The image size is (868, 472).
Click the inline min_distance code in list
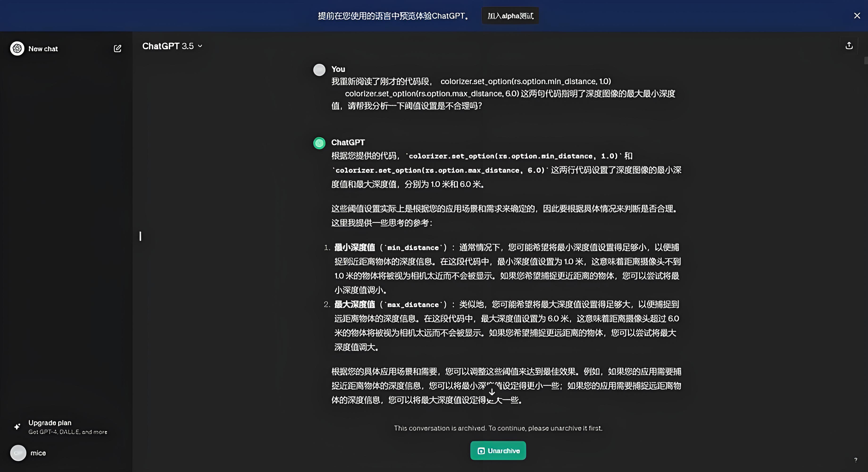point(413,248)
